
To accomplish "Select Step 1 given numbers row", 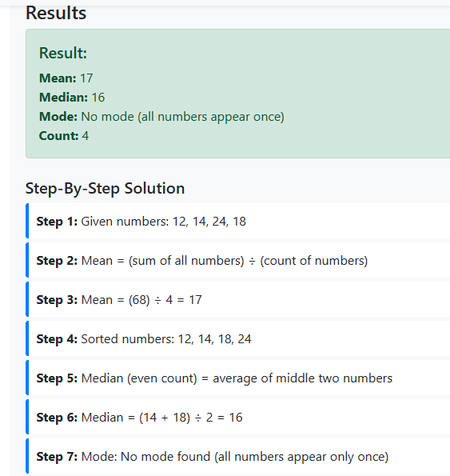I will [x=237, y=221].
